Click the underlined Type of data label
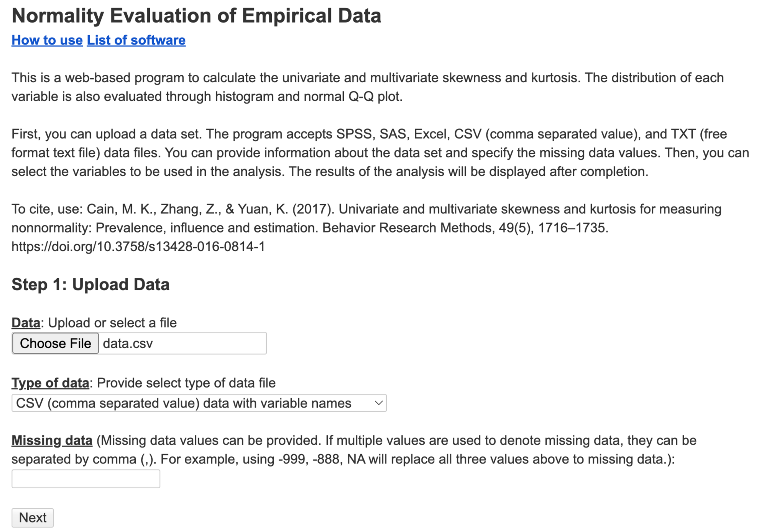The height and width of the screenshot is (532, 759). click(x=50, y=383)
